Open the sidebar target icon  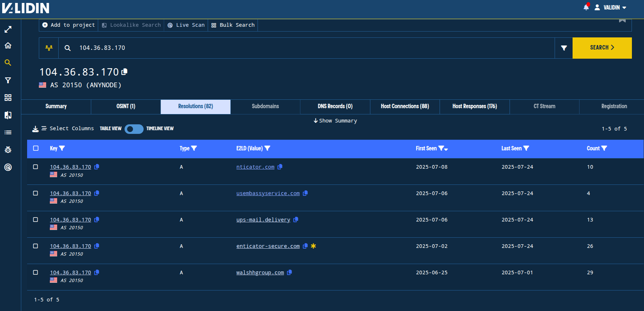8,167
